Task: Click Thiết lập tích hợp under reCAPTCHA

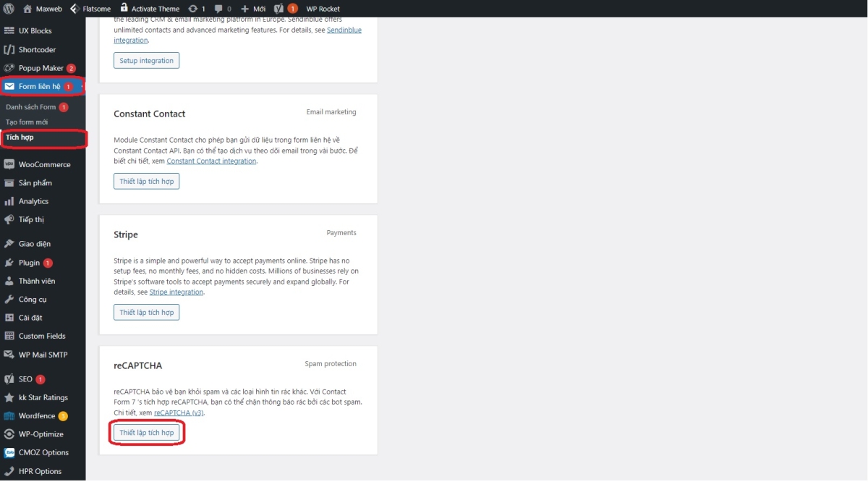Action: click(146, 433)
